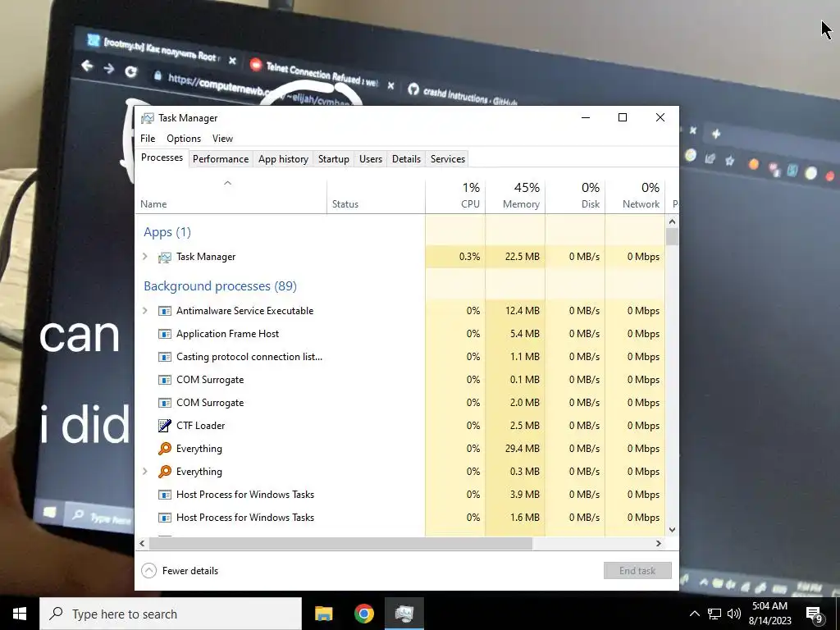Sort by Status column header
Screen dimensions: 840x630
click(376, 197)
